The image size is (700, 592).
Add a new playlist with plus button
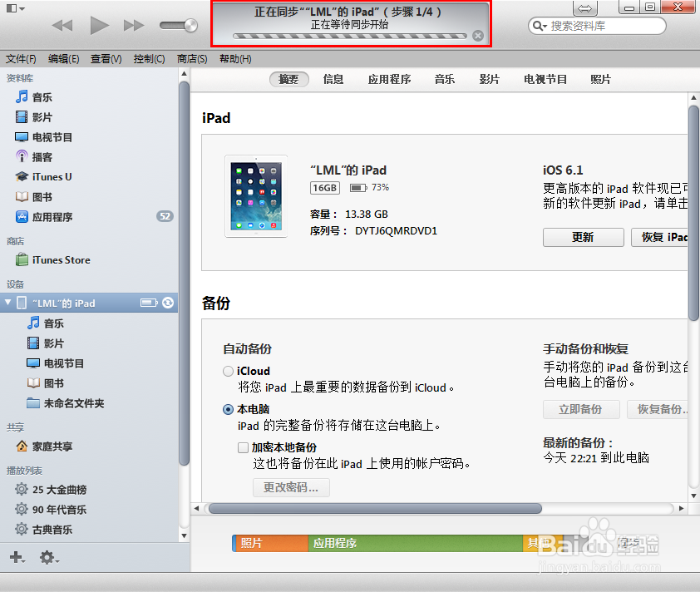tap(17, 557)
